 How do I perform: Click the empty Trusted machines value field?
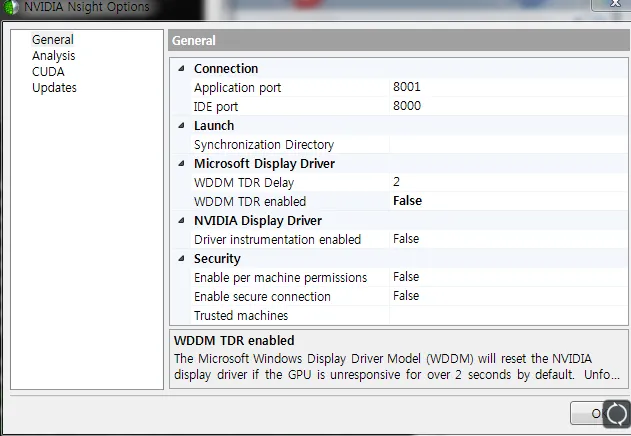pos(508,315)
